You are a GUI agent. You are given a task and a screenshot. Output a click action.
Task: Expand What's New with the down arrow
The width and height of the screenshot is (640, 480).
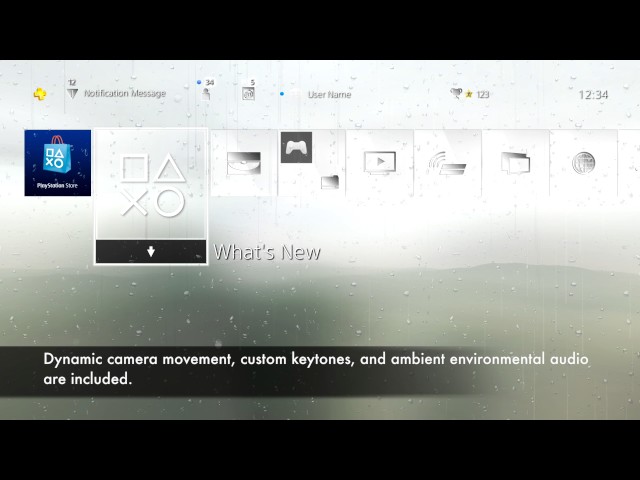click(151, 251)
